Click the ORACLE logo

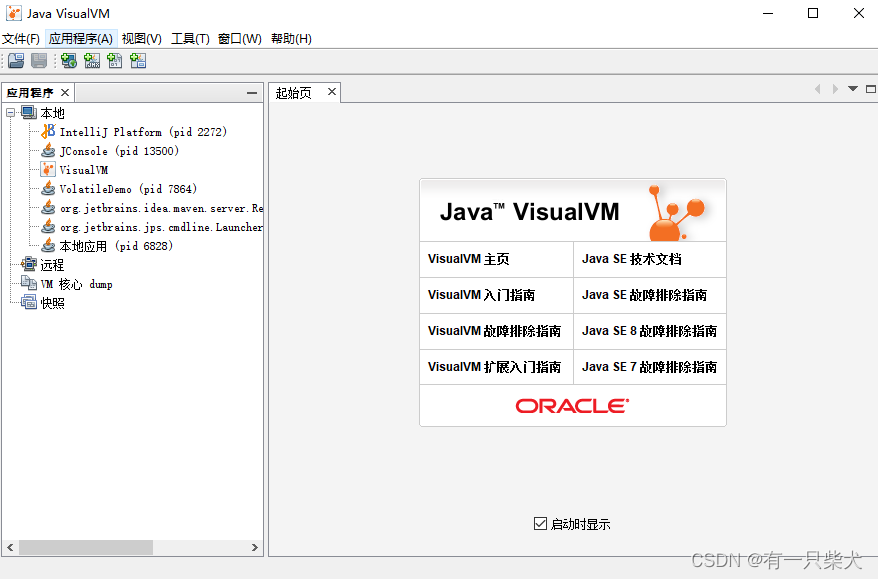(572, 406)
